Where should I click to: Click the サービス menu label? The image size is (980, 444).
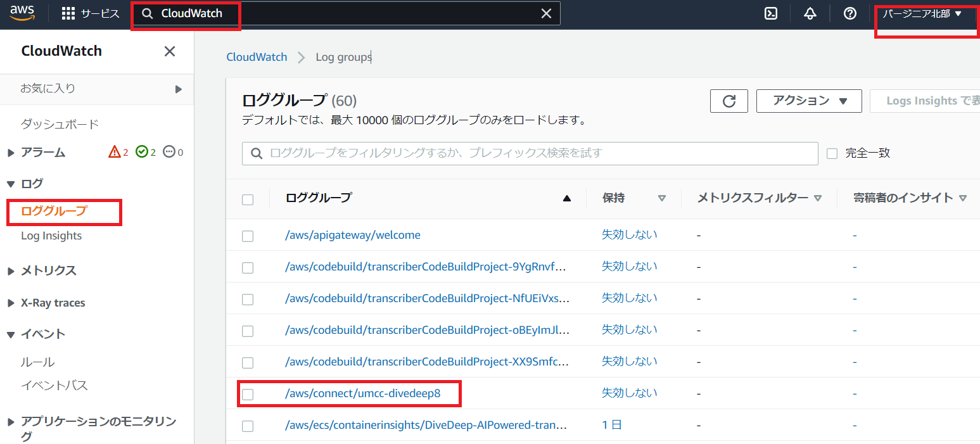click(100, 14)
